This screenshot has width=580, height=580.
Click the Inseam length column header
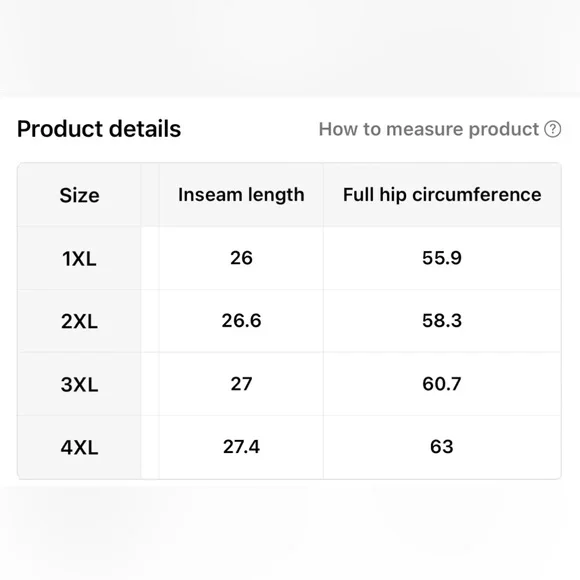241,195
